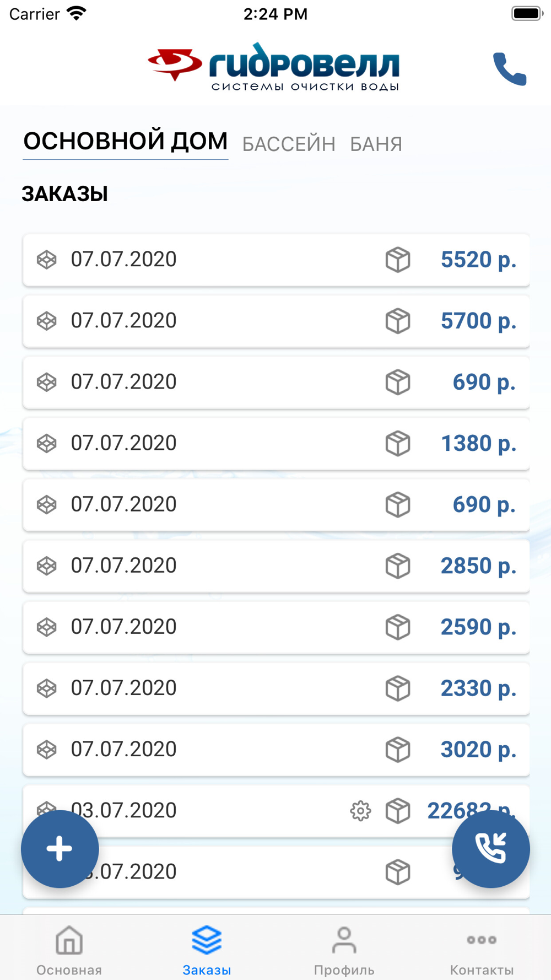551x980 pixels.
Task: Tap the incoming callback request button
Action: [x=490, y=848]
